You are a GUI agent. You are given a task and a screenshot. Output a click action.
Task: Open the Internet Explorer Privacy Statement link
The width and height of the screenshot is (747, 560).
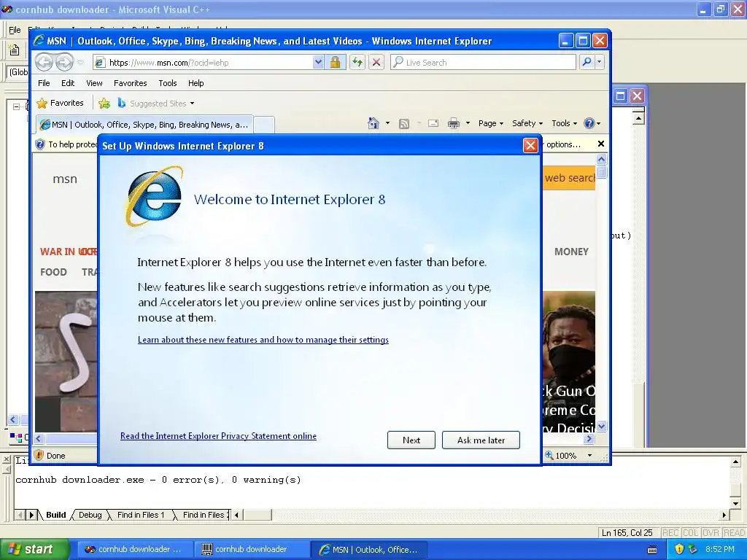point(218,436)
